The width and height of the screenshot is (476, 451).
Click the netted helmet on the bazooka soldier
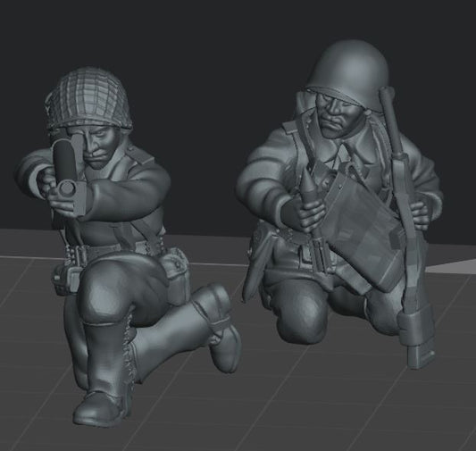[x=89, y=98]
